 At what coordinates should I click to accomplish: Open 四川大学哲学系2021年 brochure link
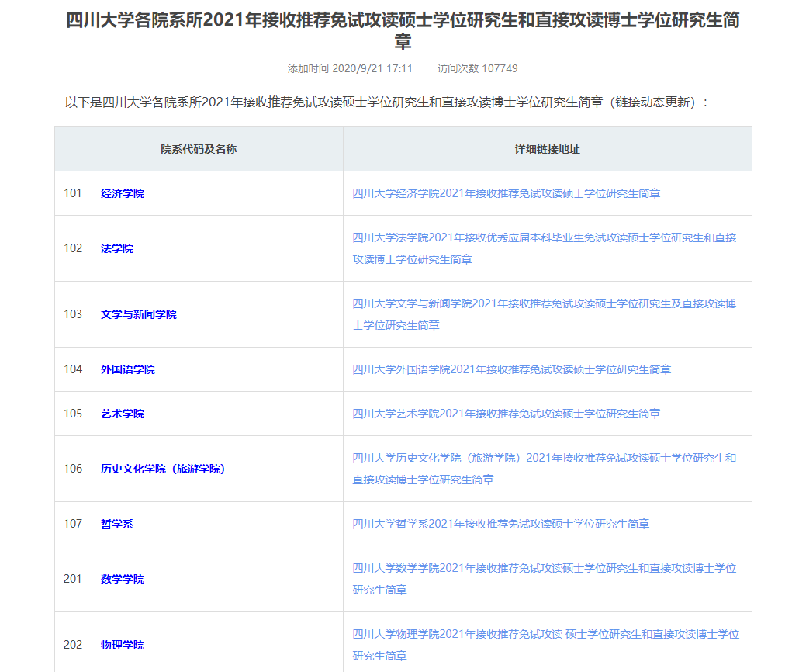pyautogui.click(x=500, y=524)
